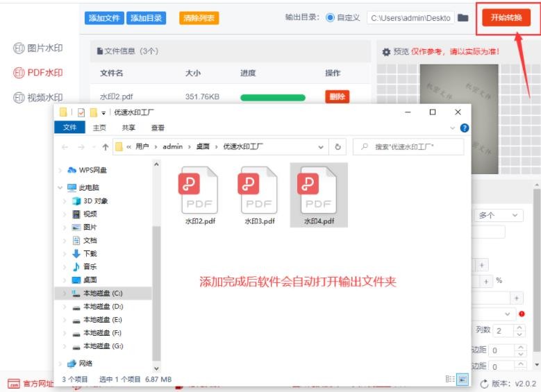The height and width of the screenshot is (392, 541).
Task: Select 图片水印 in the left sidebar
Action: (38, 49)
